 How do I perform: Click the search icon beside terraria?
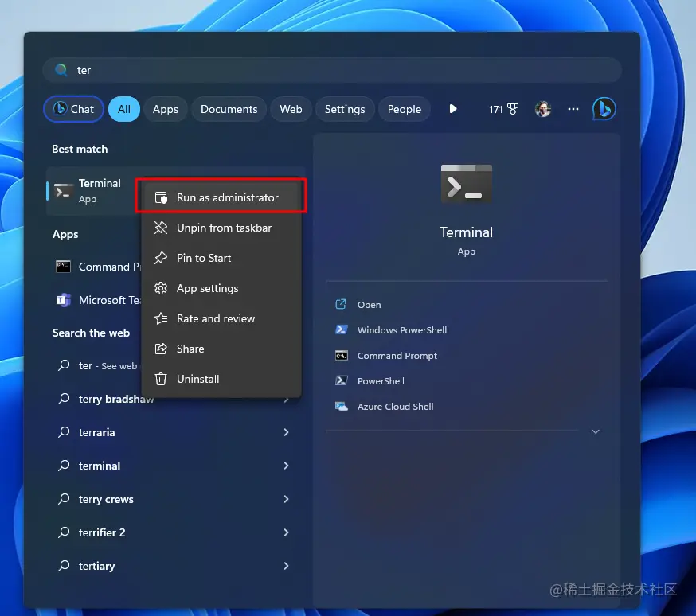point(64,432)
